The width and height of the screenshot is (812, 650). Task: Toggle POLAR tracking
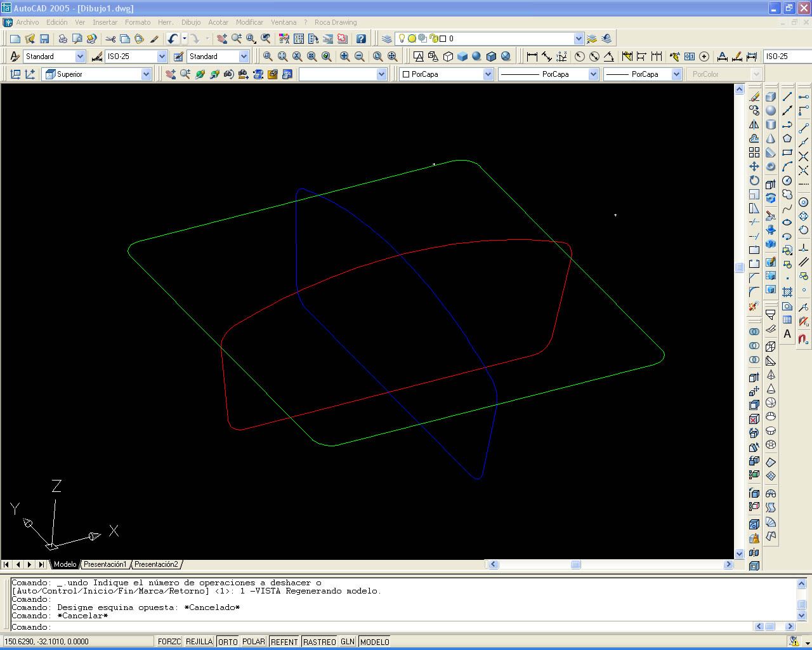(254, 642)
